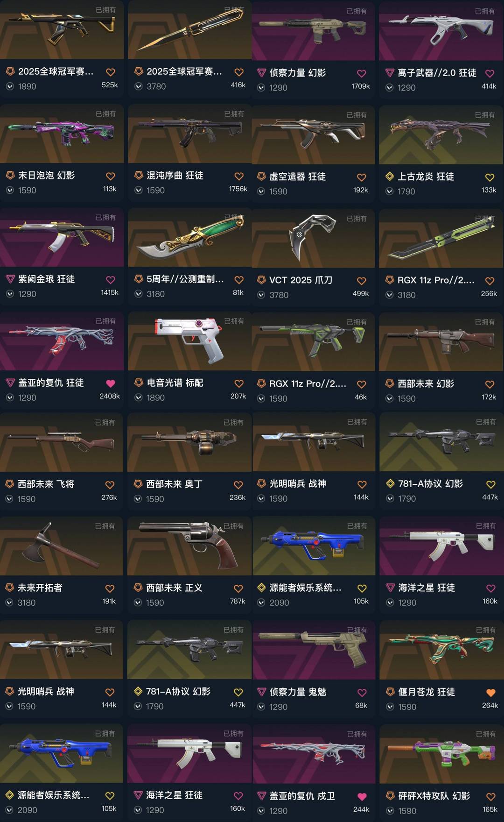Click heart icon for 未来开拓者
Image resolution: width=504 pixels, height=822 pixels.
click(x=110, y=588)
